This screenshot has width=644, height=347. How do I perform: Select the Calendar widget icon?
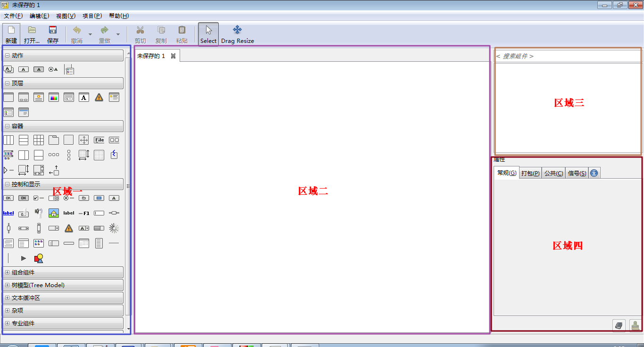coord(84,243)
